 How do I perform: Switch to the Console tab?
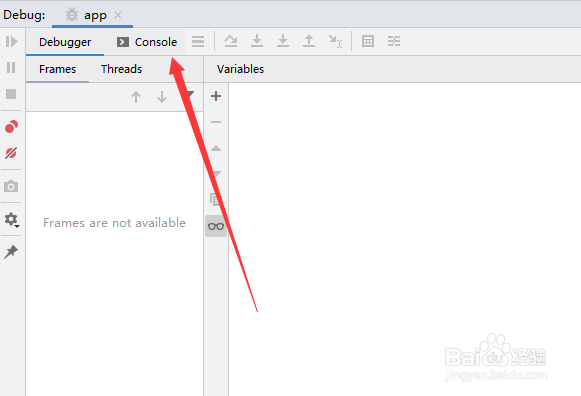coord(147,42)
